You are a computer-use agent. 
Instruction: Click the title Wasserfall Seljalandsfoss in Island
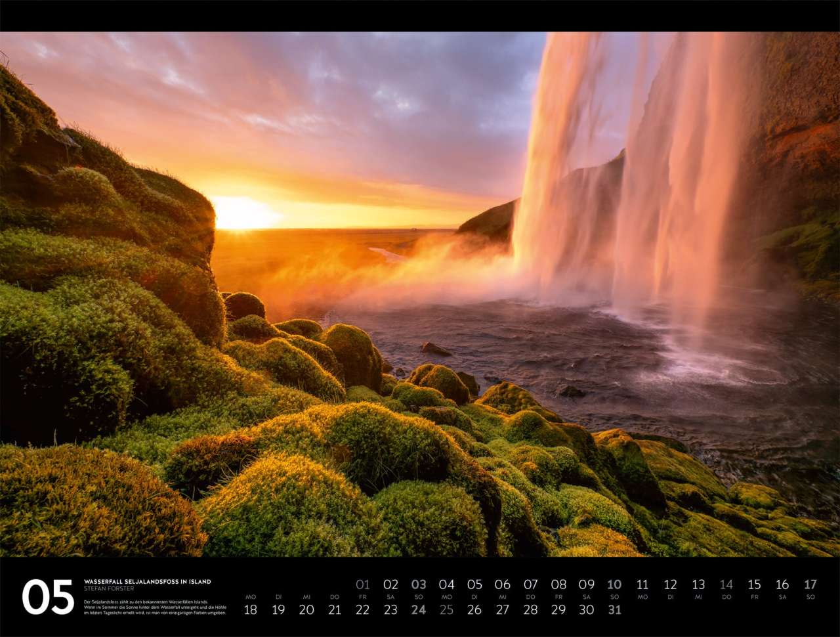147,581
